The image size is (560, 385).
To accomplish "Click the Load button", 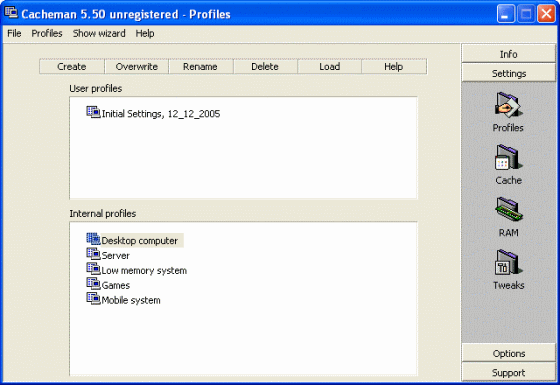I will 329,67.
